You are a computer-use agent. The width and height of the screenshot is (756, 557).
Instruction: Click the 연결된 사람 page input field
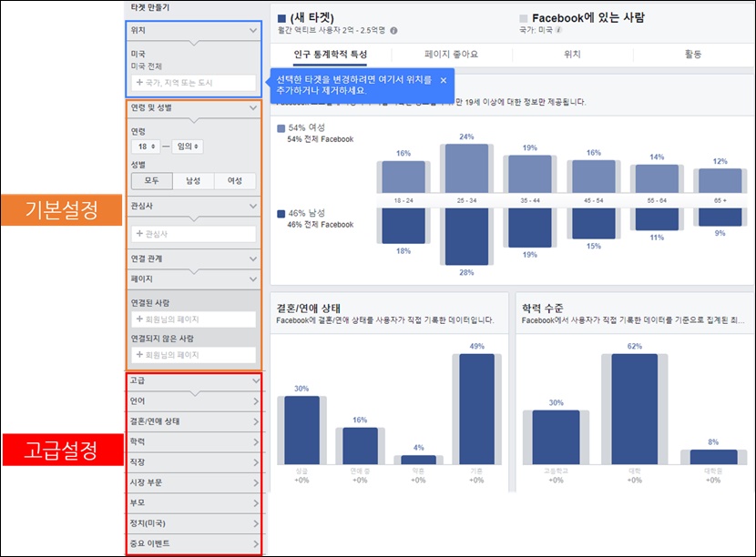pos(193,319)
